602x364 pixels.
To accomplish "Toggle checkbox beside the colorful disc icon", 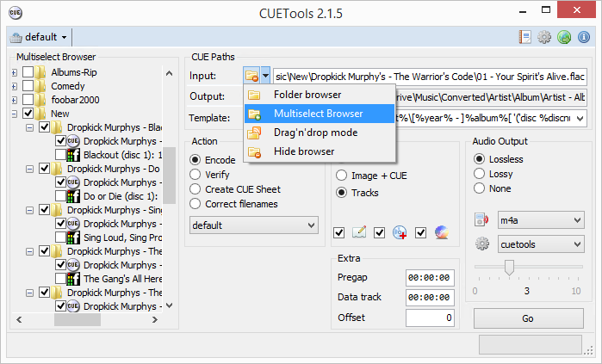I will click(421, 232).
